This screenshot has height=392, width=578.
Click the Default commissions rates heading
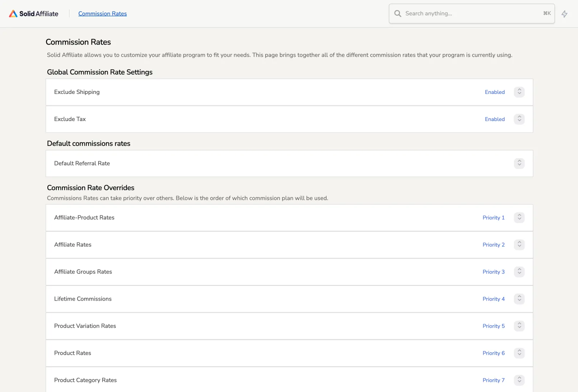coord(89,143)
